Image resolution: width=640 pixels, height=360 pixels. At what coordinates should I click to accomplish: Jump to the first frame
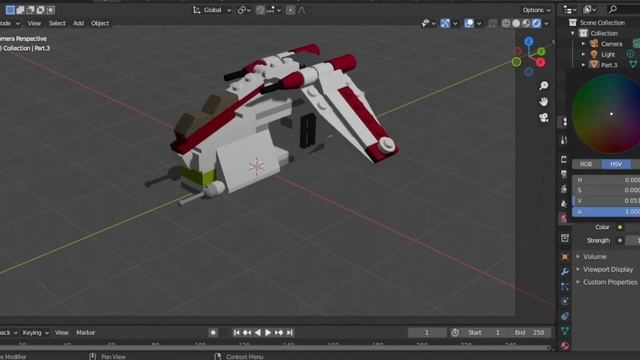click(x=236, y=333)
